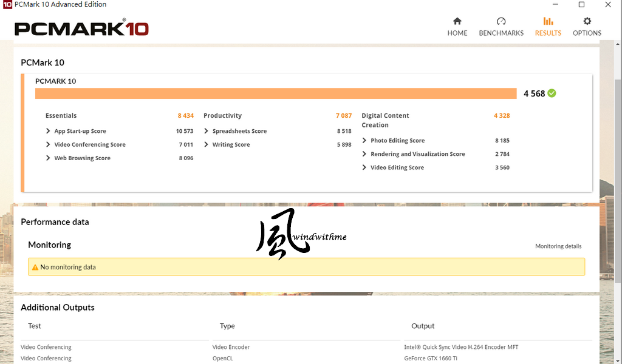This screenshot has width=622, height=364.
Task: Click the Additional Outputs heading
Action: click(58, 308)
